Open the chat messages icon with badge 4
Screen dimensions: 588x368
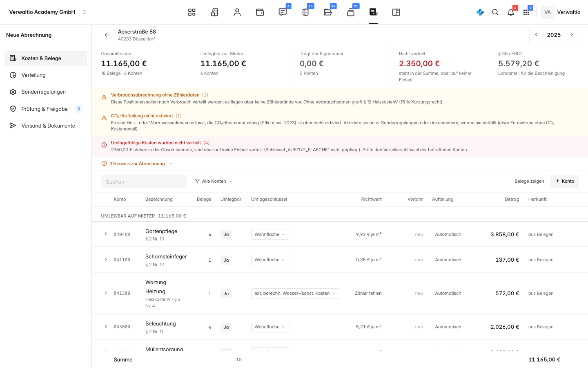point(283,12)
